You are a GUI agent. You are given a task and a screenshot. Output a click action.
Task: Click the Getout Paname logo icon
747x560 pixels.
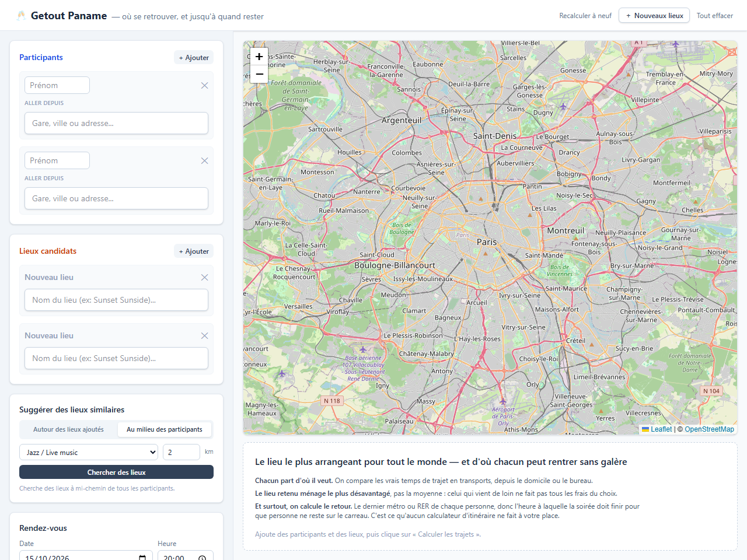[22, 16]
